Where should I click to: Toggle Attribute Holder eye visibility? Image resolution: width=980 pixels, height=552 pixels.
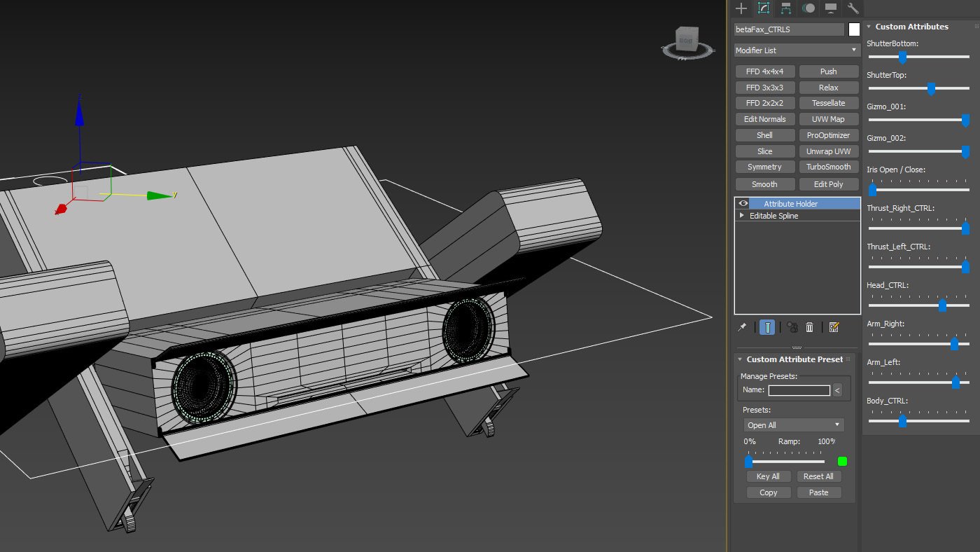[743, 203]
